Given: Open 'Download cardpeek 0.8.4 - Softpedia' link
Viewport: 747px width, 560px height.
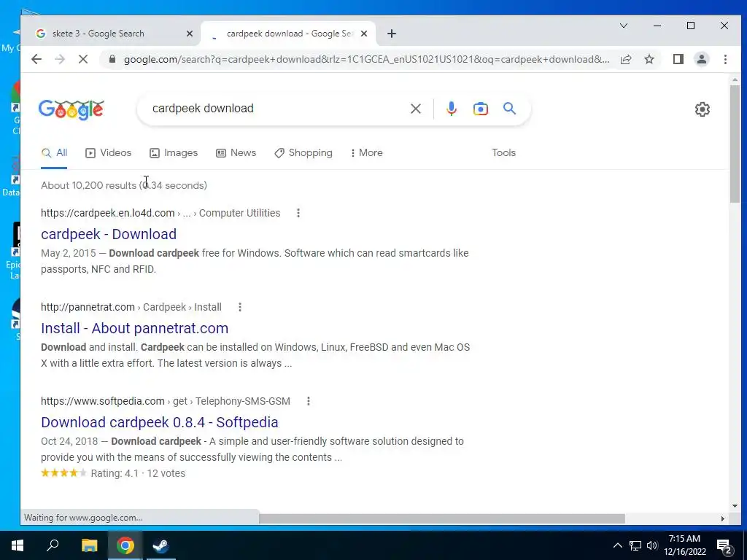Looking at the screenshot, I should click(x=160, y=422).
